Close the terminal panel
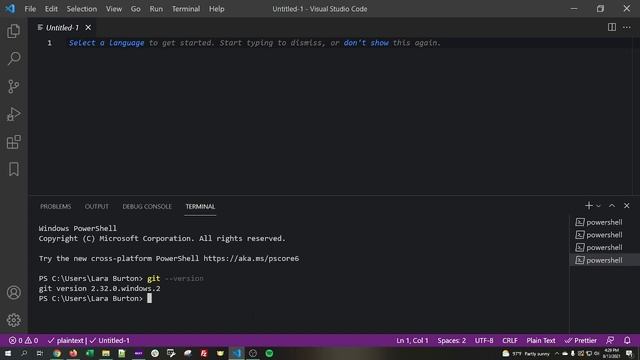Viewport: 640px width, 360px height. point(627,206)
